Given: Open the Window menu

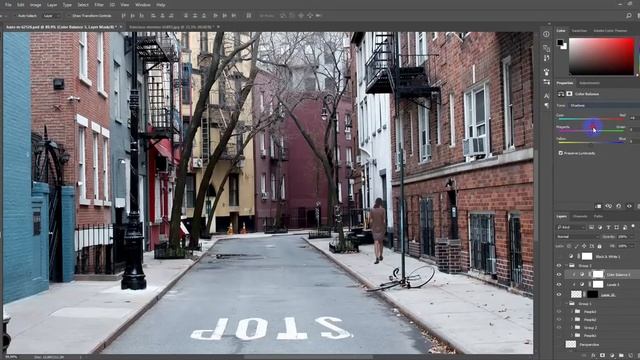Looking at the screenshot, I should 143,5.
